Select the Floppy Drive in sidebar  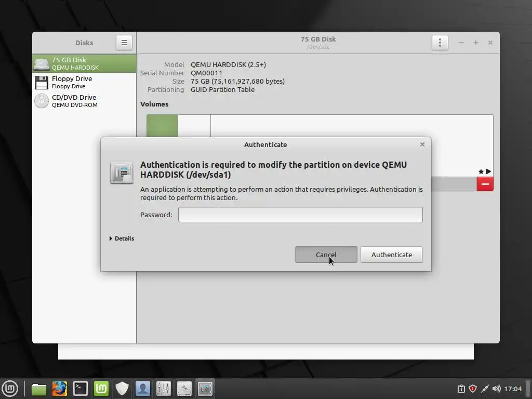(84, 82)
